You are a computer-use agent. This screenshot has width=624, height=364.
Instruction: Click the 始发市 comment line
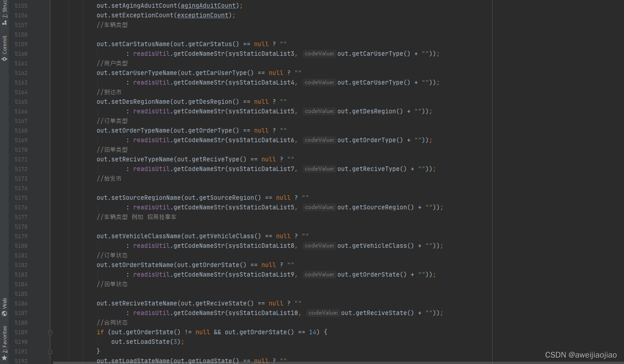[x=109, y=179]
